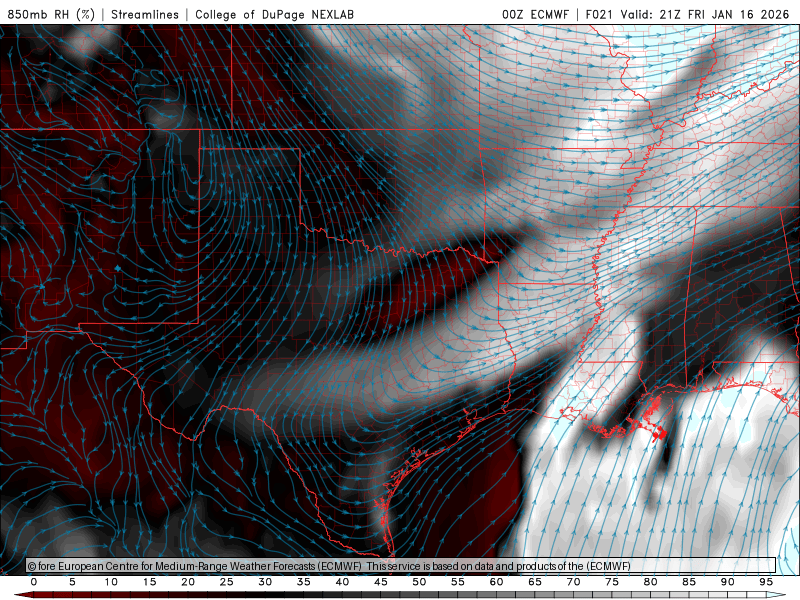Click the "30" value on the RH scale
The height and width of the screenshot is (600, 800).
coord(265,582)
